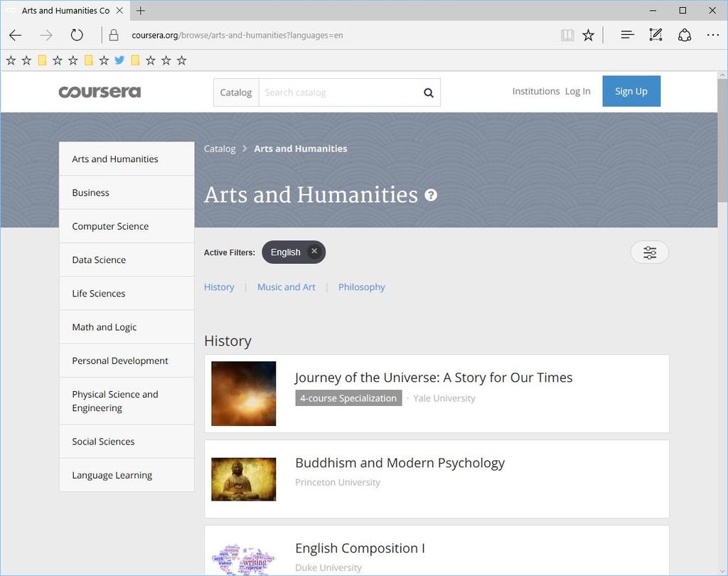Screen dimensions: 728x576
Task: Click the 'Active Filters:' label
Action: [x=230, y=252]
